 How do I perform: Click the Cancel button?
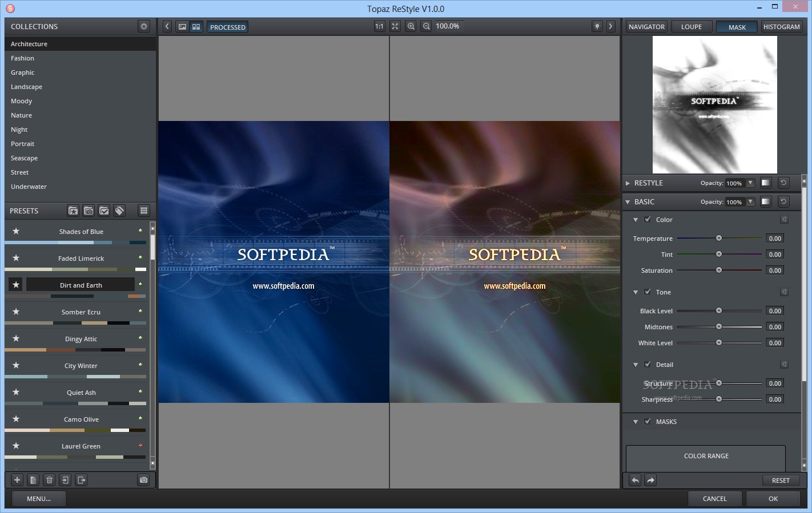[715, 499]
